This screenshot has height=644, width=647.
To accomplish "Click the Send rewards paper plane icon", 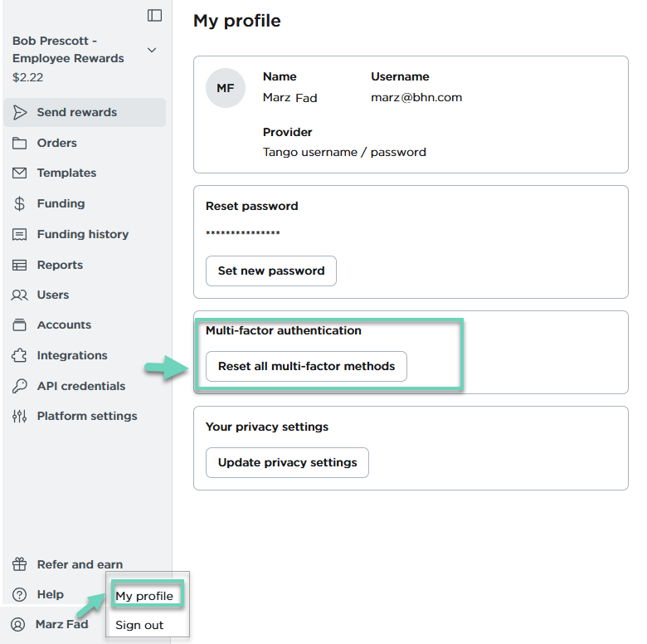I will click(x=19, y=112).
